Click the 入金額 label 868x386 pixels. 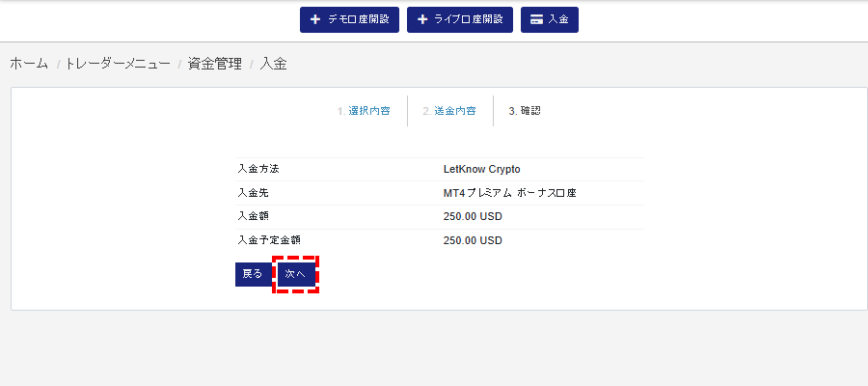pos(253,216)
